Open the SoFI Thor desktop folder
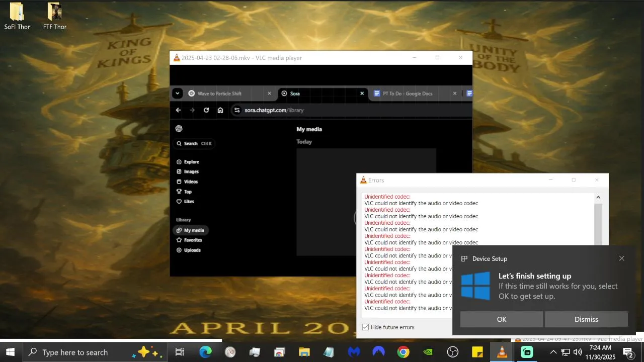The image size is (644, 362). click(17, 16)
